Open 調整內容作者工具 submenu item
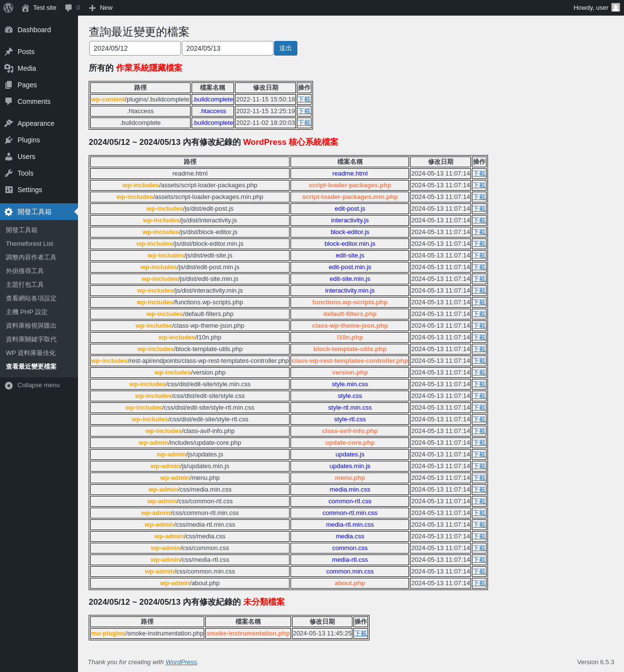This screenshot has width=624, height=672. pos(39,257)
